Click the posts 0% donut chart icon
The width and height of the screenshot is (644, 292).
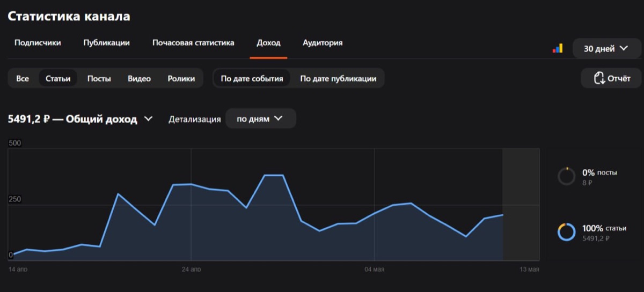pos(566,176)
